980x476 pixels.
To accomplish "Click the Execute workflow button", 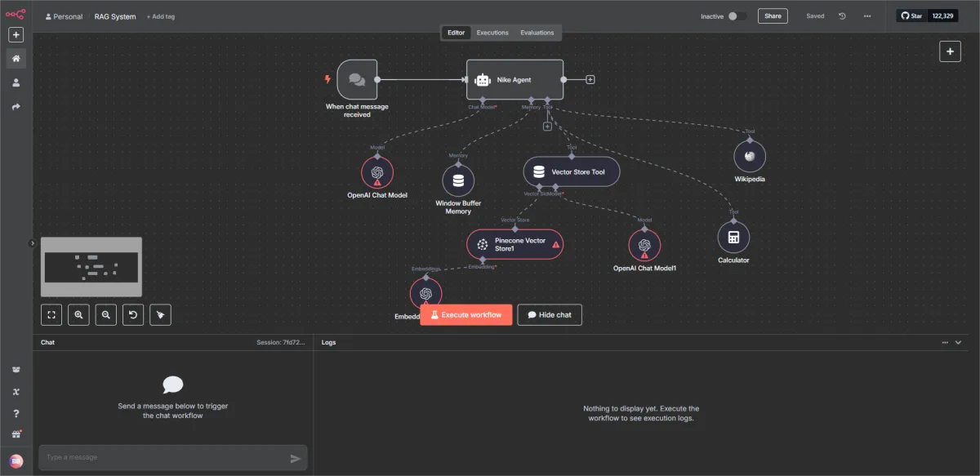I will (x=466, y=315).
